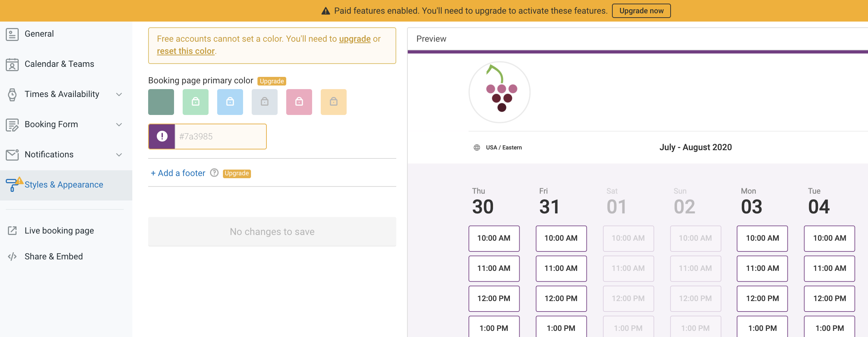Click the General profile card icon
This screenshot has height=337, width=868.
pyautogui.click(x=12, y=34)
